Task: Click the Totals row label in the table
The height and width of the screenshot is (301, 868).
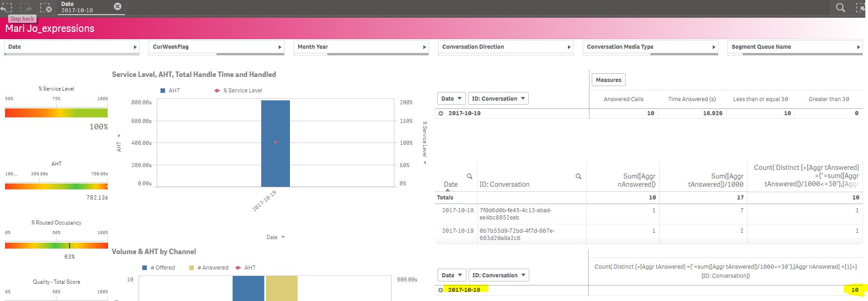Action: pyautogui.click(x=445, y=198)
